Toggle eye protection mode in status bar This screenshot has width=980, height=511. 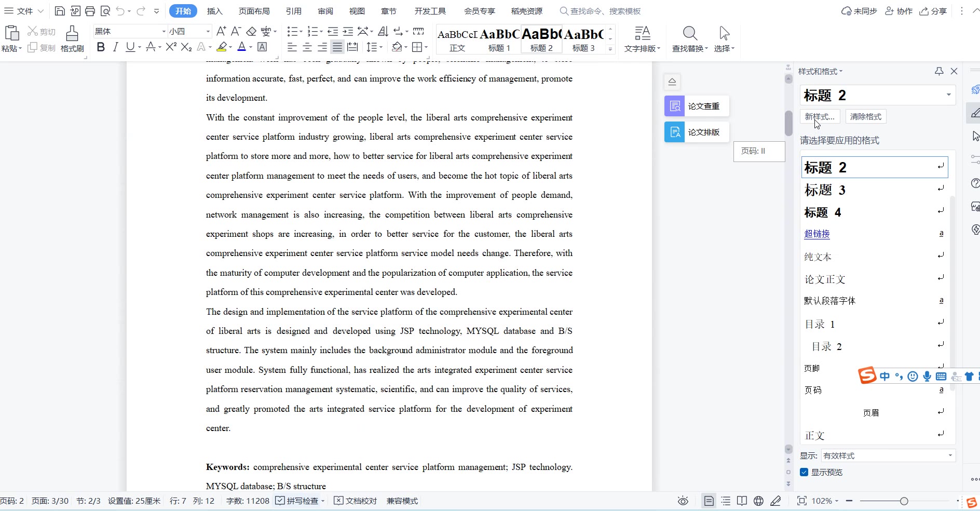point(683,501)
